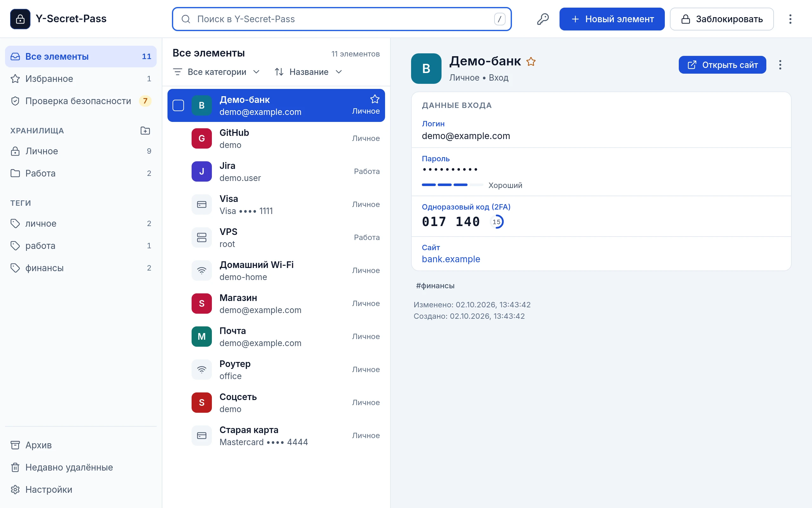Tick the checkbox on the Демо-банк row
This screenshot has width=812, height=508.
pyautogui.click(x=178, y=105)
